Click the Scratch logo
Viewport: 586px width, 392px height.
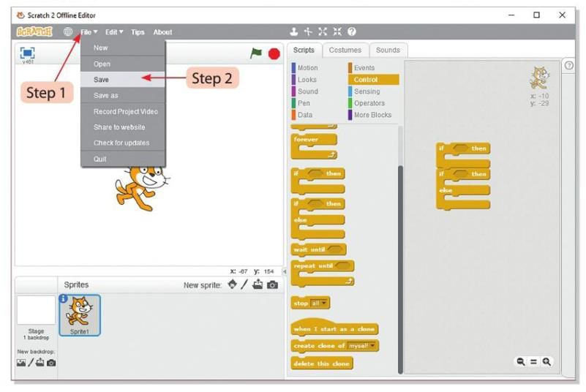tap(34, 32)
